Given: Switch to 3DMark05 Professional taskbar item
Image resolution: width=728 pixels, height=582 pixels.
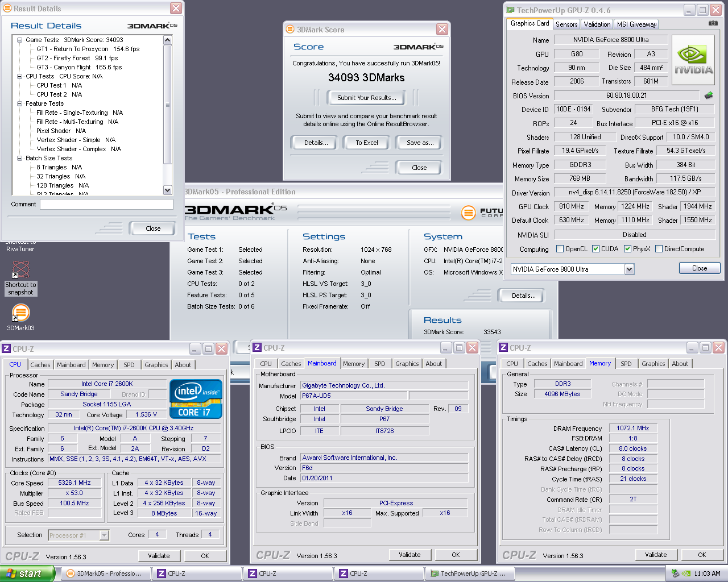Looking at the screenshot, I should tap(106, 573).
